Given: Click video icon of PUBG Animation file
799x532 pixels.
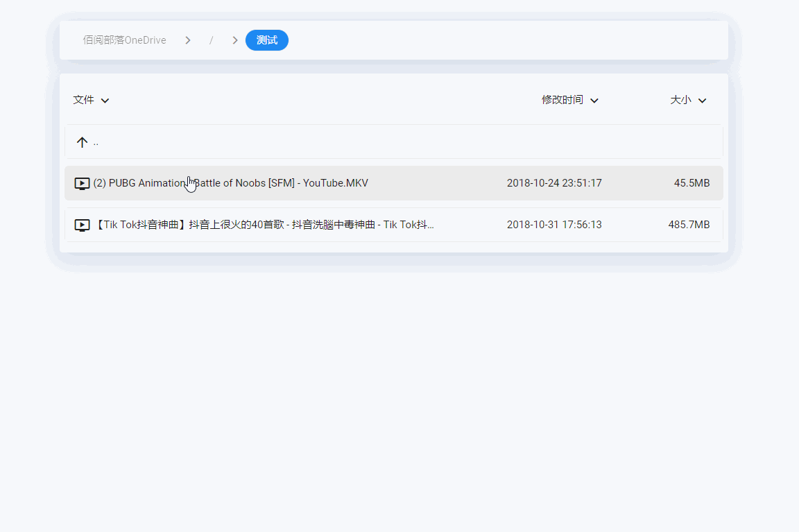Looking at the screenshot, I should pyautogui.click(x=82, y=183).
